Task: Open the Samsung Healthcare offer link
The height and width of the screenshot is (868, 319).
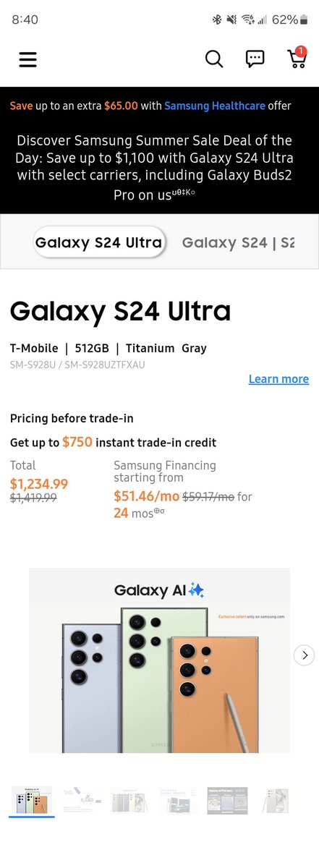Action: (x=210, y=106)
